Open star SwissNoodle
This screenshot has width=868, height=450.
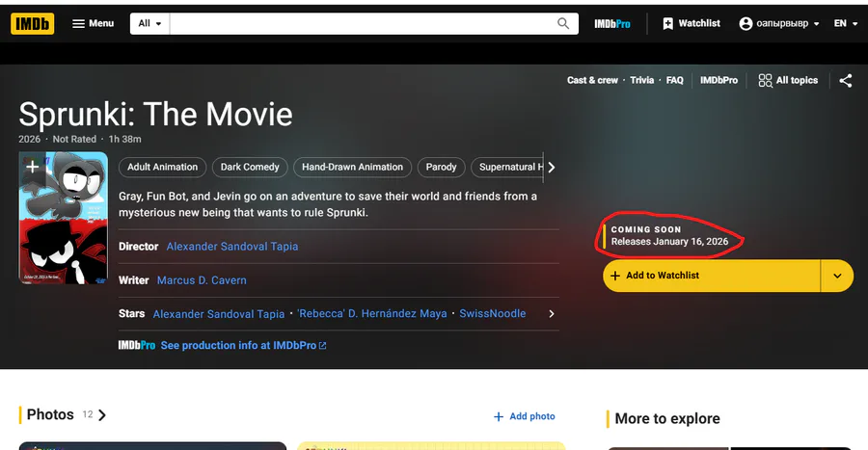click(x=492, y=313)
